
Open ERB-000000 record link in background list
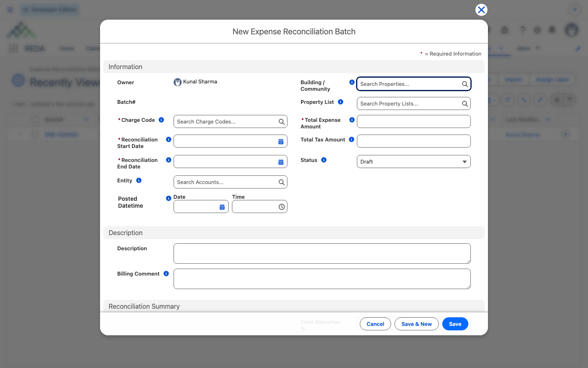(x=61, y=135)
